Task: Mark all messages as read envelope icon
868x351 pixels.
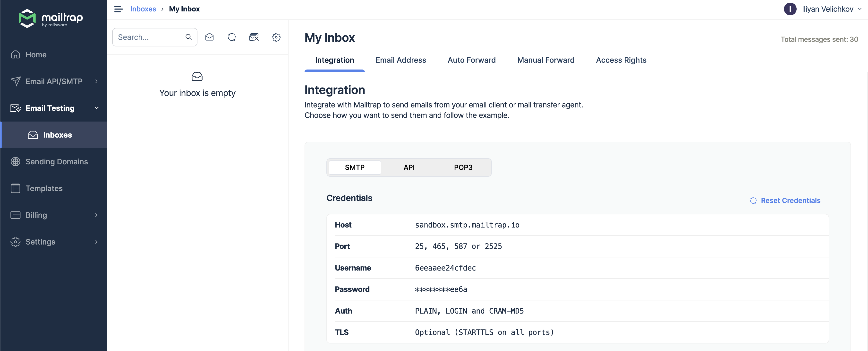Action: pos(210,37)
